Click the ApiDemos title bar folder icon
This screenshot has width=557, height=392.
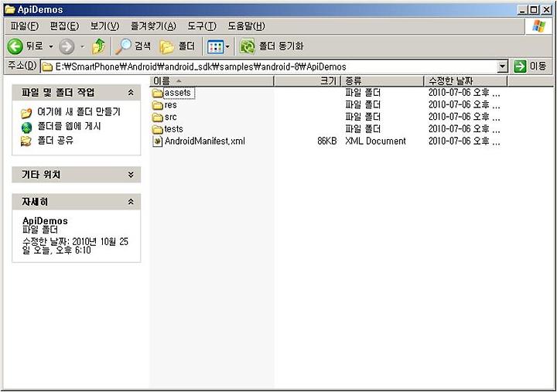click(10, 9)
